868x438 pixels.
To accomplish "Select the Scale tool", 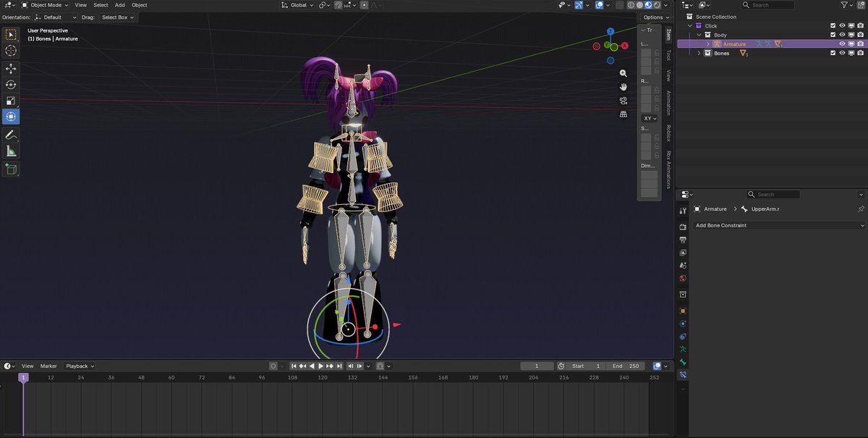I will (x=11, y=101).
